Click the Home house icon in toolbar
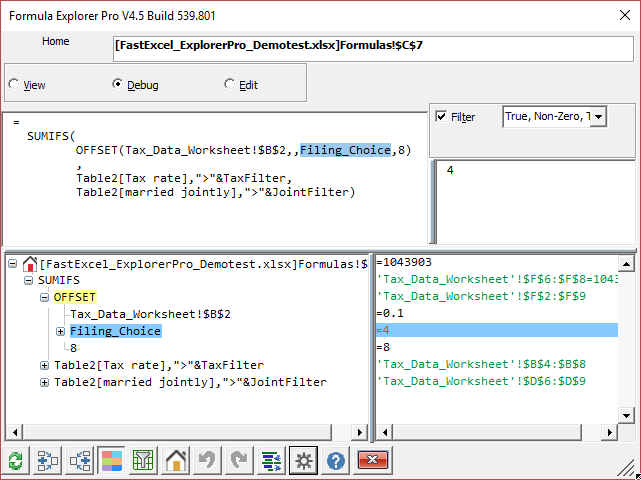The width and height of the screenshot is (641, 480). pos(176,461)
